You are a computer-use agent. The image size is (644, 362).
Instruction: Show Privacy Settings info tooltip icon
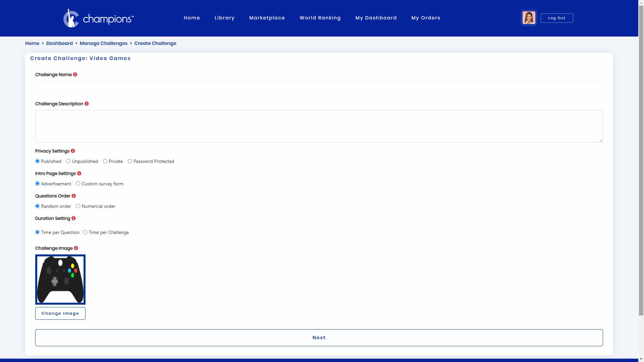point(73,151)
